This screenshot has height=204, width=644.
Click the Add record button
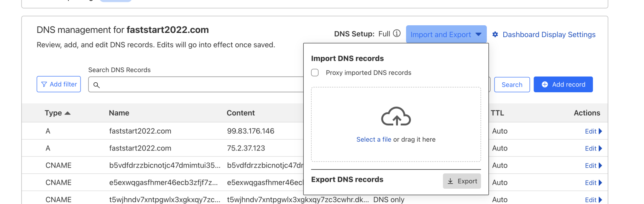tap(563, 85)
